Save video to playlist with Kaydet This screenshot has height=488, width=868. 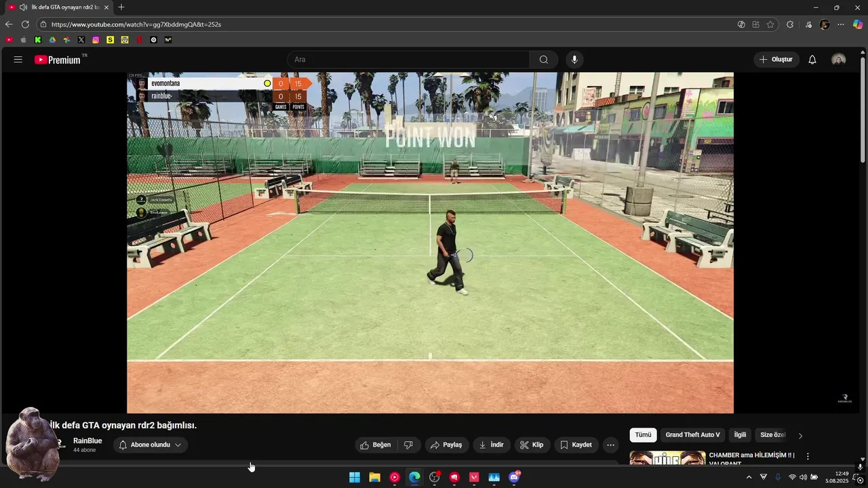pos(576,445)
